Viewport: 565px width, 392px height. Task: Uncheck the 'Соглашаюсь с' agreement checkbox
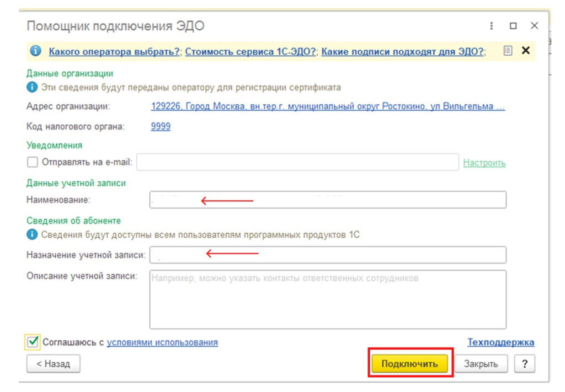click(x=33, y=342)
